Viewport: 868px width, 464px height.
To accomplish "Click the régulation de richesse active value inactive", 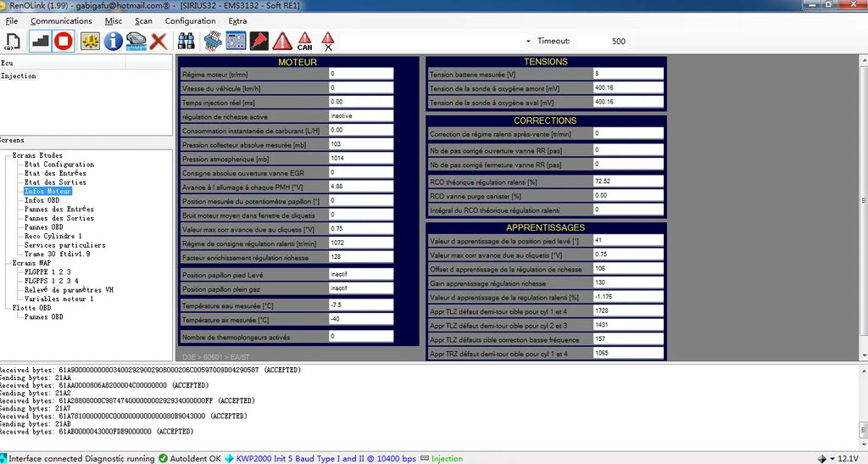I will (361, 115).
